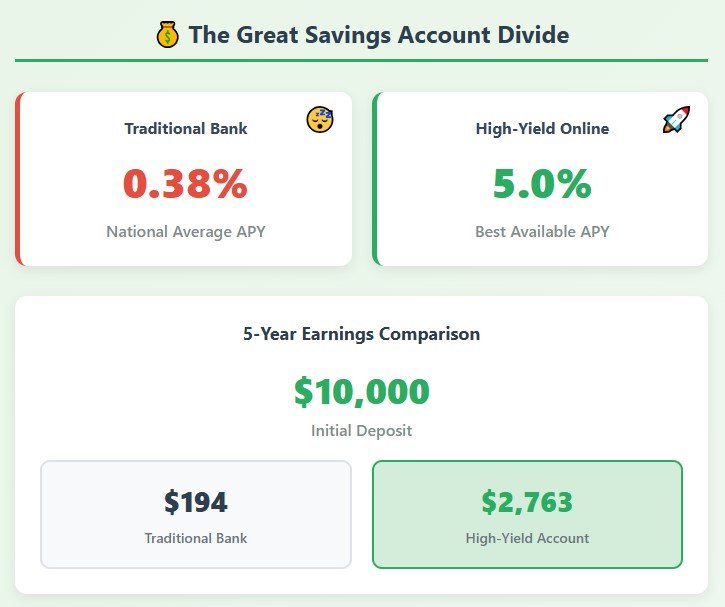The height and width of the screenshot is (607, 725).
Task: Click the Best Available APY label
Action: click(542, 231)
